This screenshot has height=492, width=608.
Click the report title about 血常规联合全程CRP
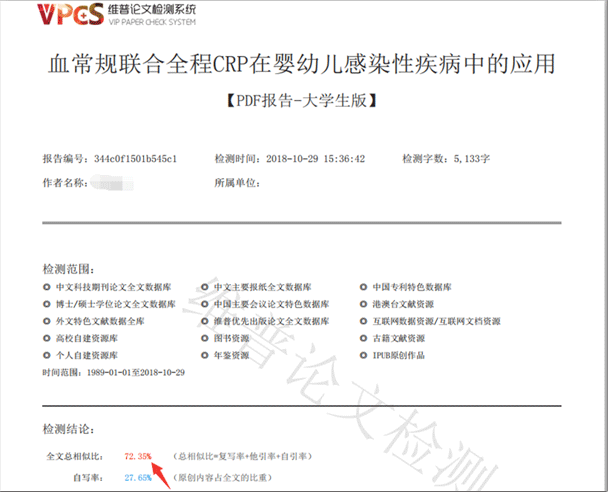pyautogui.click(x=303, y=66)
